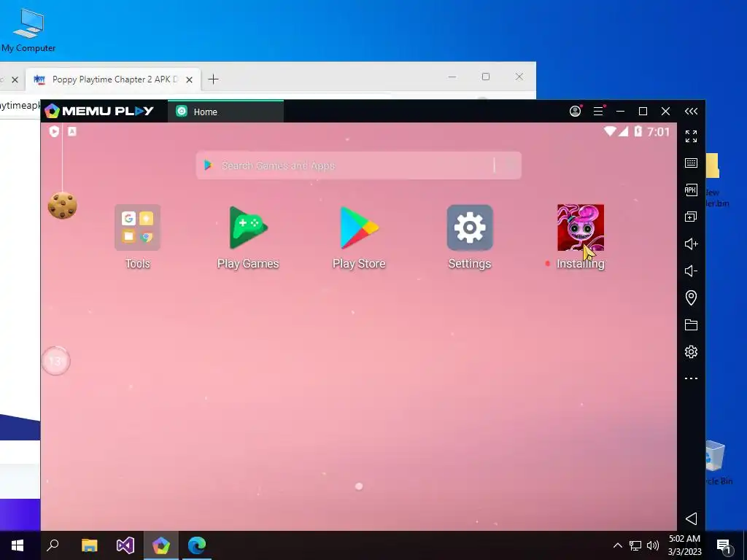Decrease emulator volume

[692, 271]
